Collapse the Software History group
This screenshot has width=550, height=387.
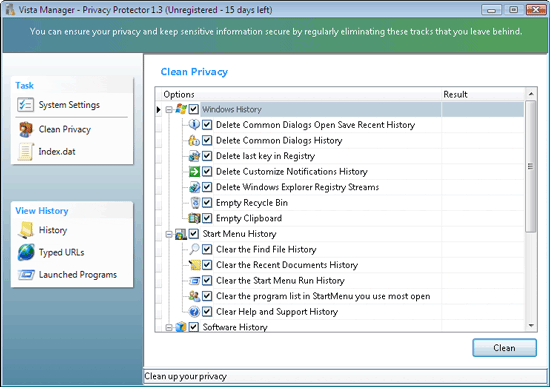(x=169, y=327)
